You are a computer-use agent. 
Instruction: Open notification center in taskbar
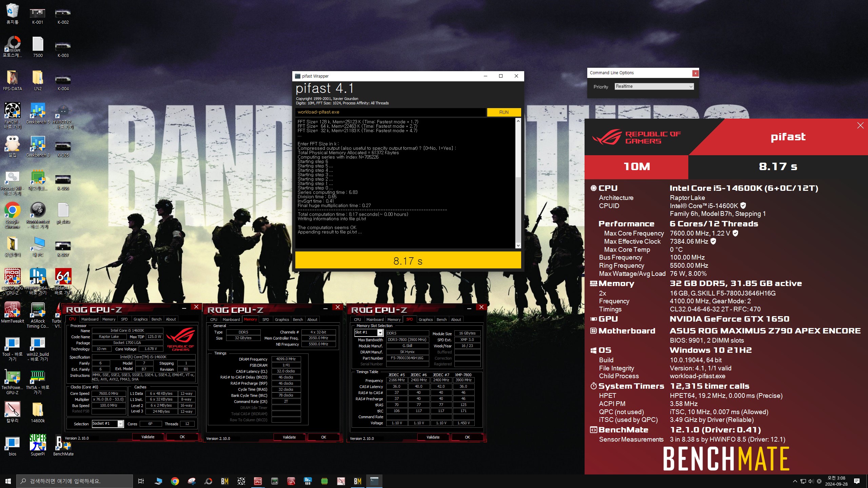[x=857, y=481]
